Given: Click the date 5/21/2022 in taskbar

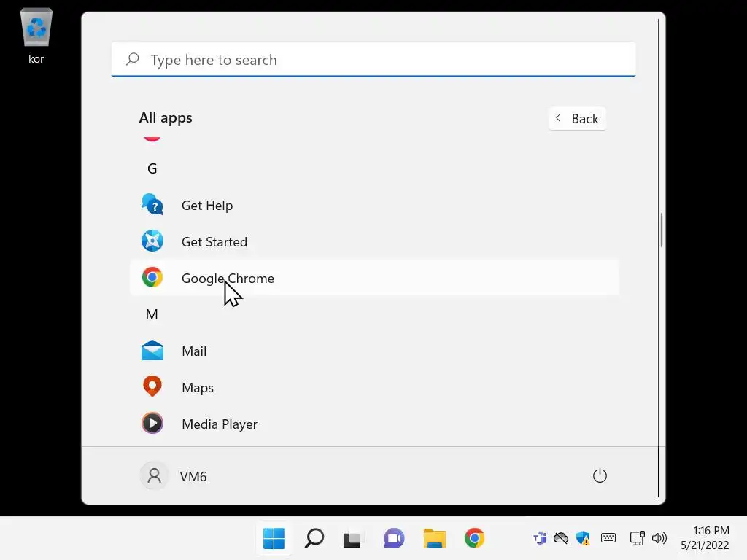Looking at the screenshot, I should pos(705,545).
